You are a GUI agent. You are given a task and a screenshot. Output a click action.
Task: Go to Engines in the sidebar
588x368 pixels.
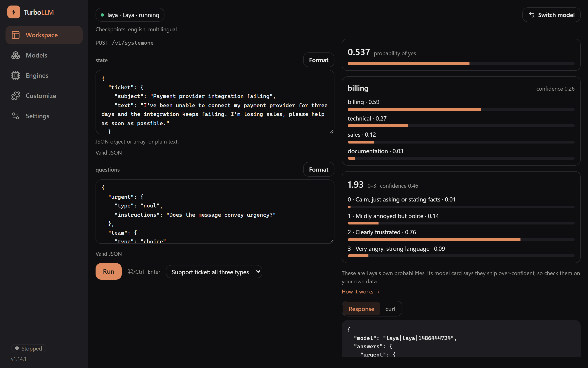44,75
